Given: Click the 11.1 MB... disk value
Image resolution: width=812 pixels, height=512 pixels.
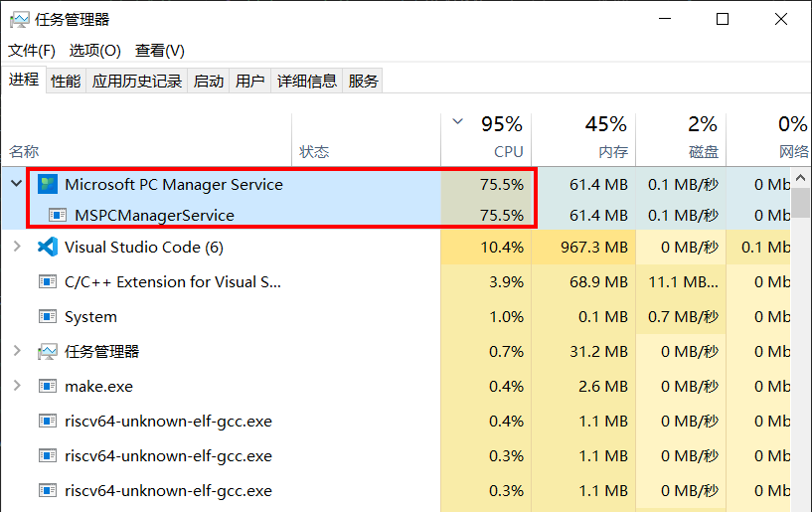Looking at the screenshot, I should tap(684, 282).
